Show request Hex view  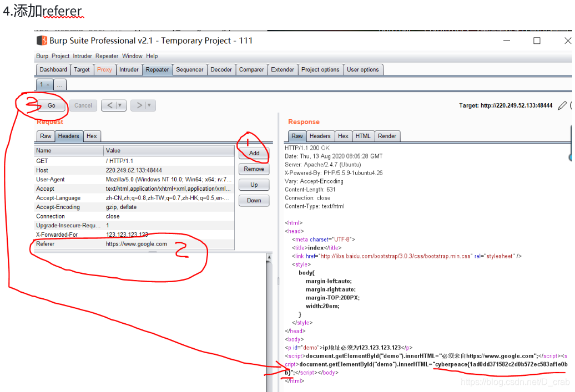click(92, 136)
